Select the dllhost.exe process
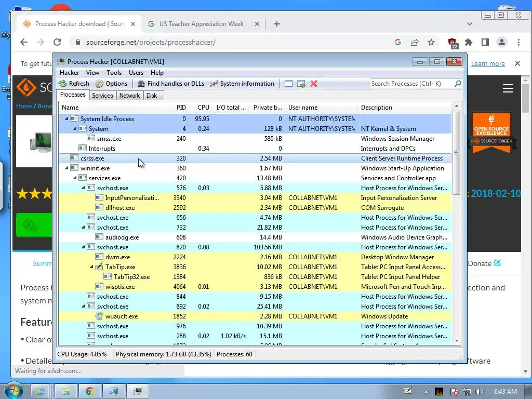 click(x=255, y=207)
